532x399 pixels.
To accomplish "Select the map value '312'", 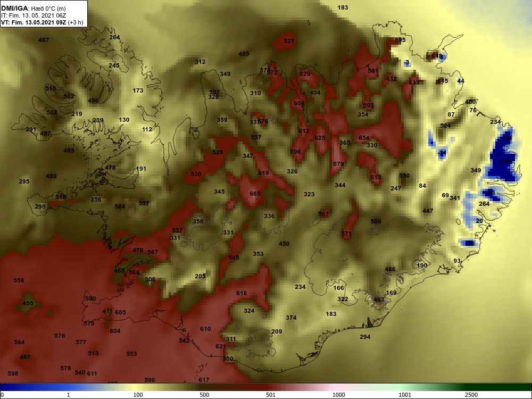I will [x=200, y=62].
